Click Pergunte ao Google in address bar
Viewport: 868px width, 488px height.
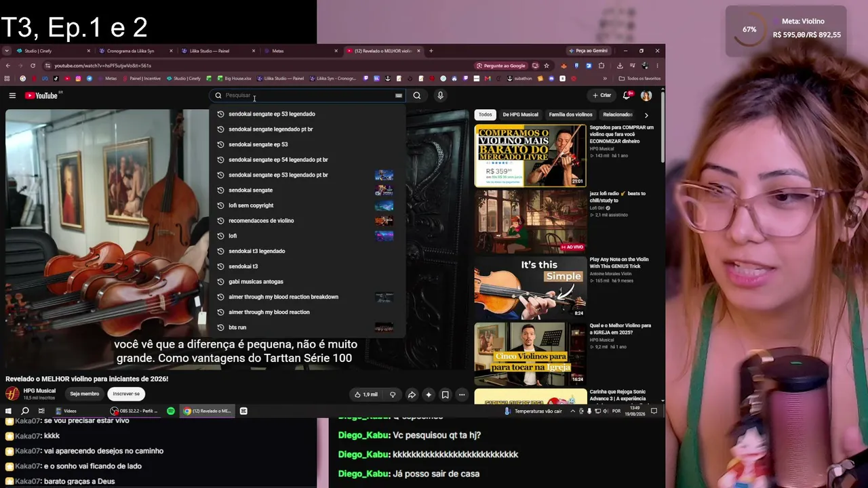pos(500,66)
